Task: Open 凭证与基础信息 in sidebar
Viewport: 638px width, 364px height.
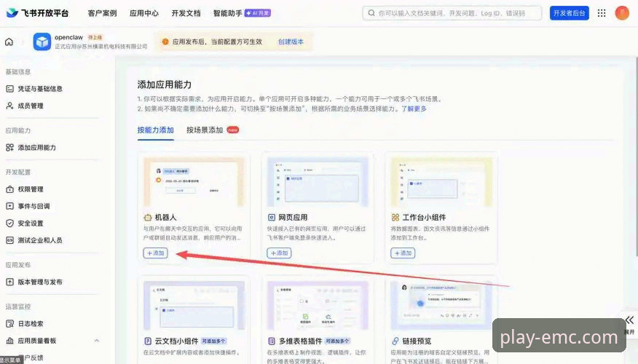Action: pos(40,89)
